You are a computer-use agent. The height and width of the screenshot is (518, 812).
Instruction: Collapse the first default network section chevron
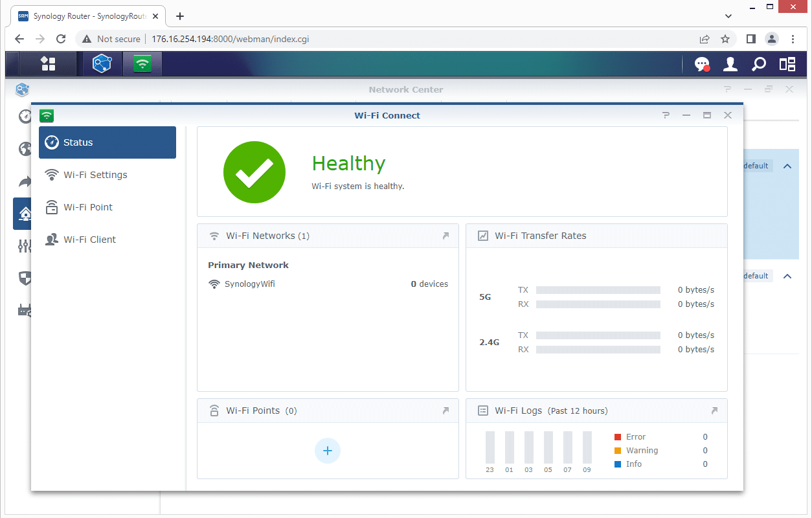787,166
